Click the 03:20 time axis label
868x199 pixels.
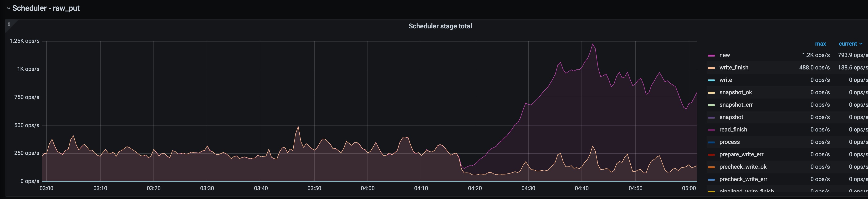click(154, 188)
